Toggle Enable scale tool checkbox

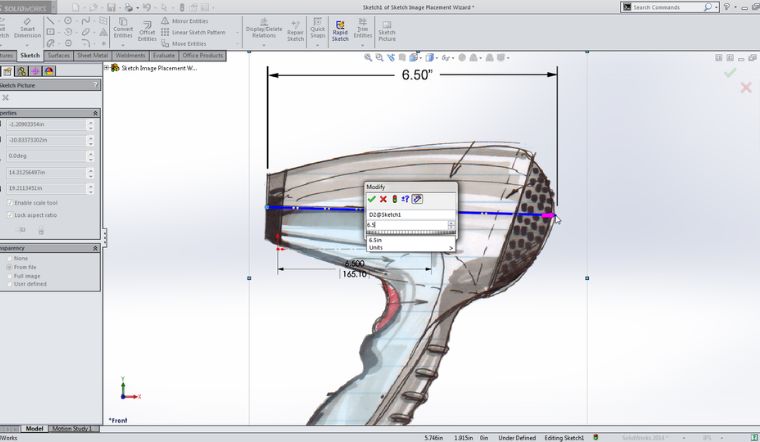click(10, 203)
